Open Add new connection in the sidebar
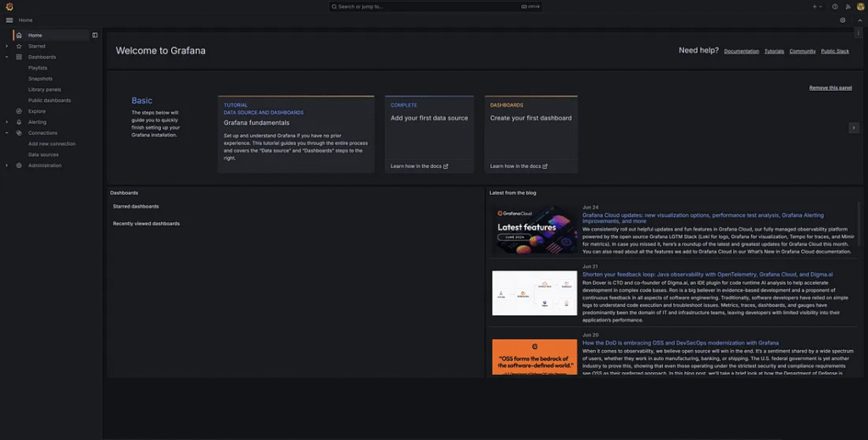868x440 pixels. click(x=52, y=144)
